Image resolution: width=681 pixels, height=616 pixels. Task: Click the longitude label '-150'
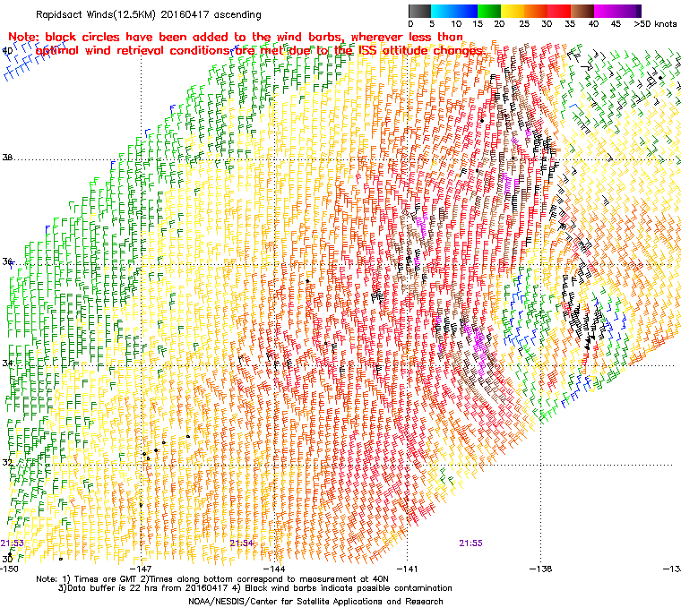pos(10,569)
